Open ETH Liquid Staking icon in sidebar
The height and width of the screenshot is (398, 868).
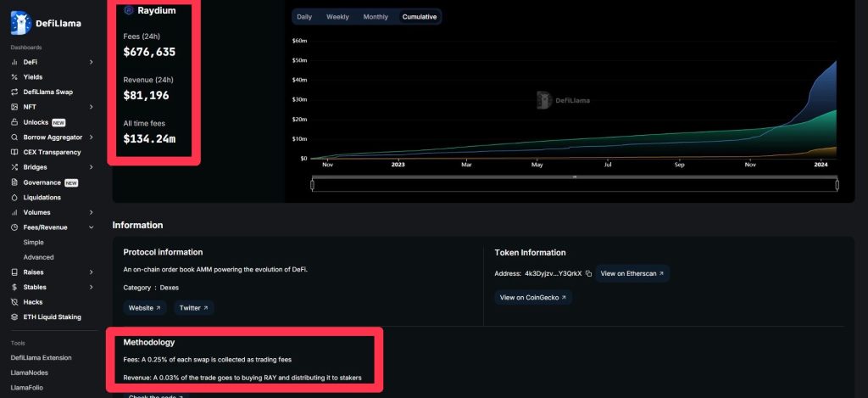click(14, 317)
